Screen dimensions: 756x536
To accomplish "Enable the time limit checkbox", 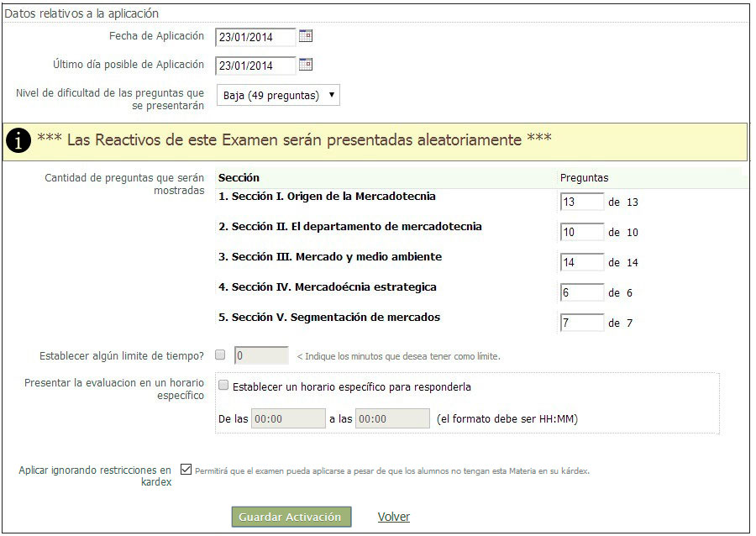I will coord(220,355).
